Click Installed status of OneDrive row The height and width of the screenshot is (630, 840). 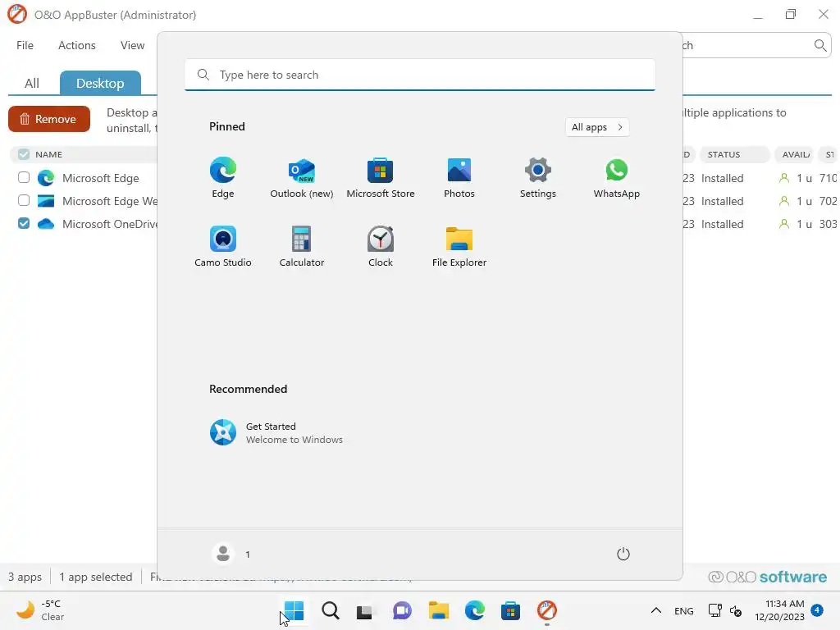tap(722, 224)
